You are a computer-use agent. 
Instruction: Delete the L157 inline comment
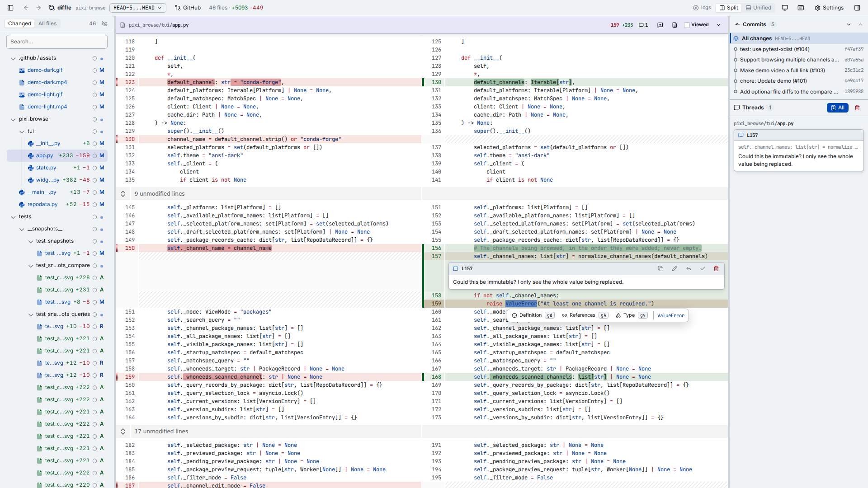716,268
